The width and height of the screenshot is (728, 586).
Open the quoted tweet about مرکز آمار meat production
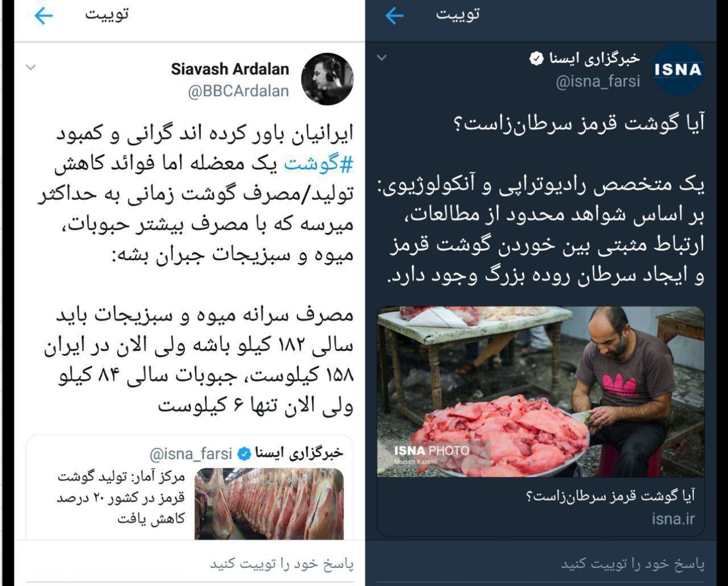(189, 488)
